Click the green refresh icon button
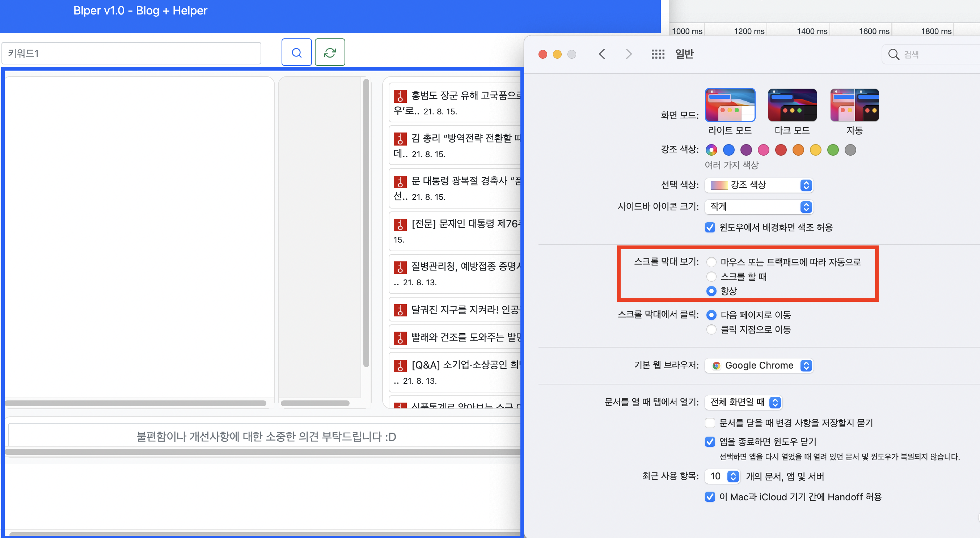980x538 pixels. tap(329, 52)
